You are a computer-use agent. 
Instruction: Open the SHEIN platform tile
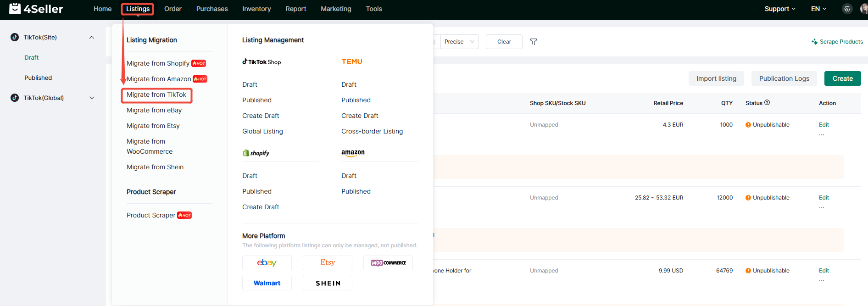[328, 283]
